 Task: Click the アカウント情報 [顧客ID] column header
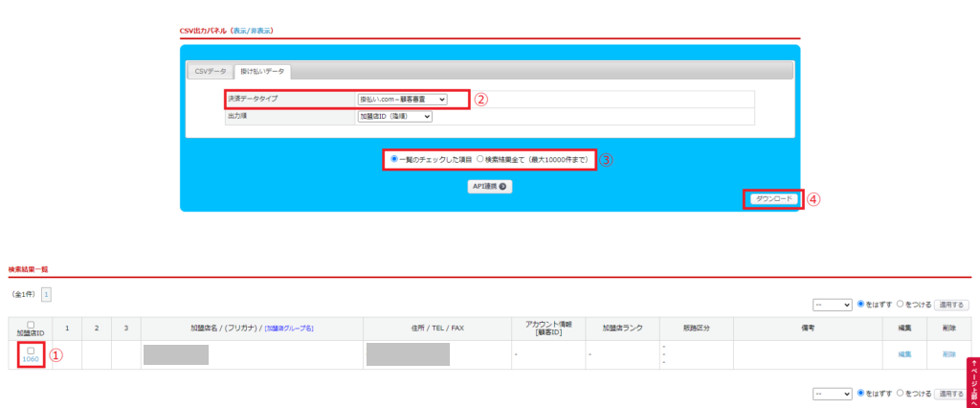[x=546, y=328]
